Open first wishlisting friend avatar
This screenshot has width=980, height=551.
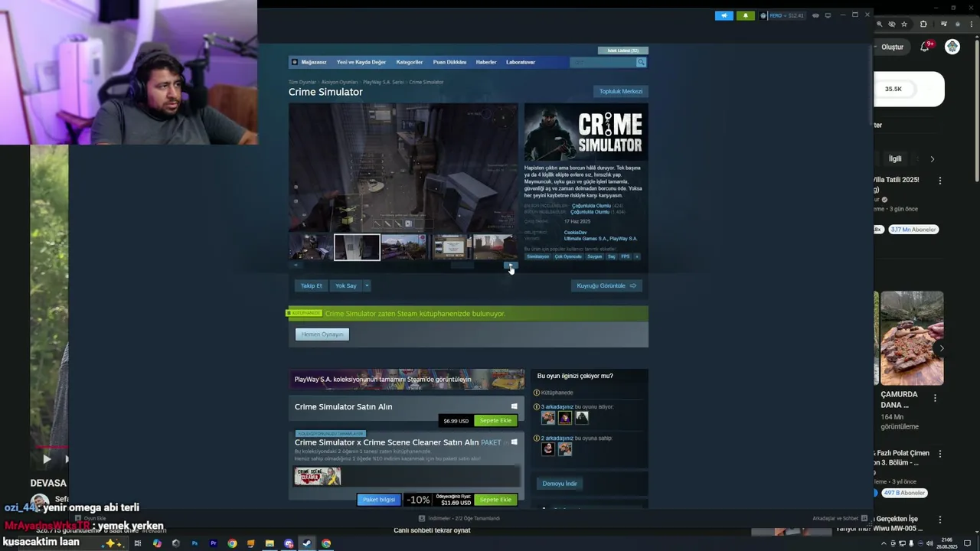point(548,418)
